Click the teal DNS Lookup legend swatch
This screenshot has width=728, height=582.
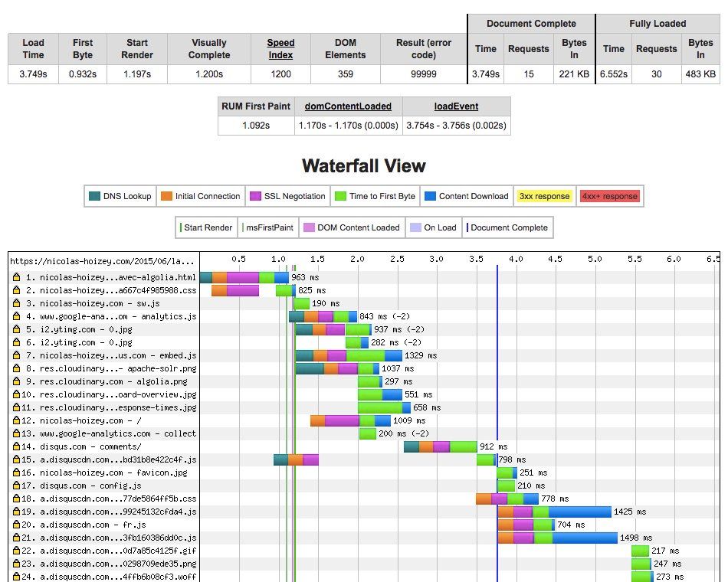94,196
